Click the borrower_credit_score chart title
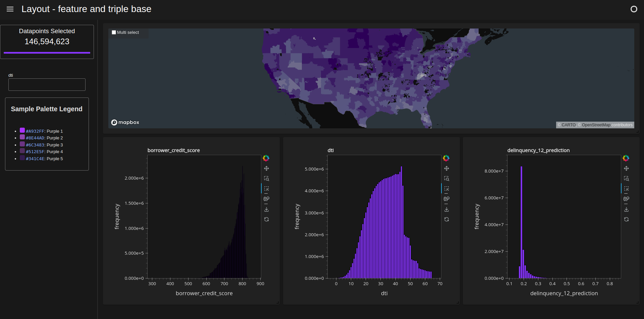The image size is (644, 319). pos(174,150)
